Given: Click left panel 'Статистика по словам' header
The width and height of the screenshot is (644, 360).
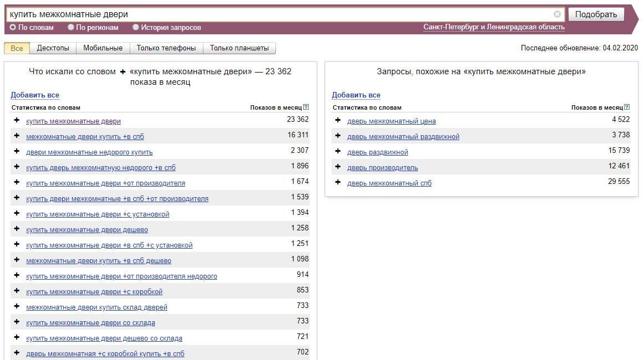Looking at the screenshot, I should point(46,107).
